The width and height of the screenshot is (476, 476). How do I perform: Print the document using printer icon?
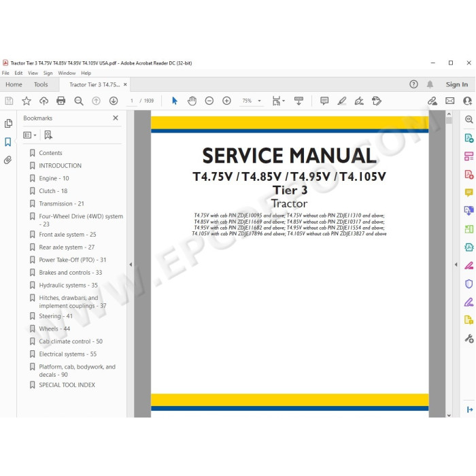tap(61, 101)
